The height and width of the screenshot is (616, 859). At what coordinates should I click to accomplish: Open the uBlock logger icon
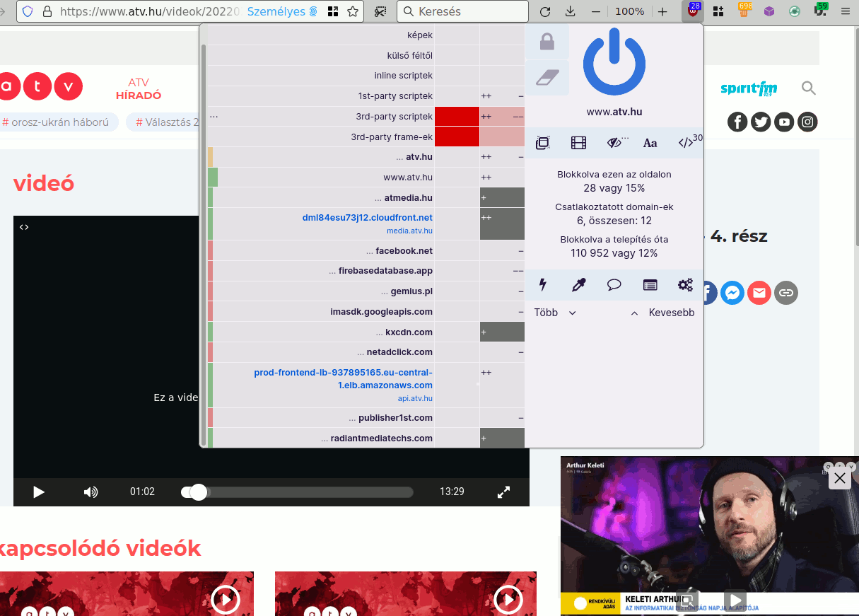[x=650, y=284]
